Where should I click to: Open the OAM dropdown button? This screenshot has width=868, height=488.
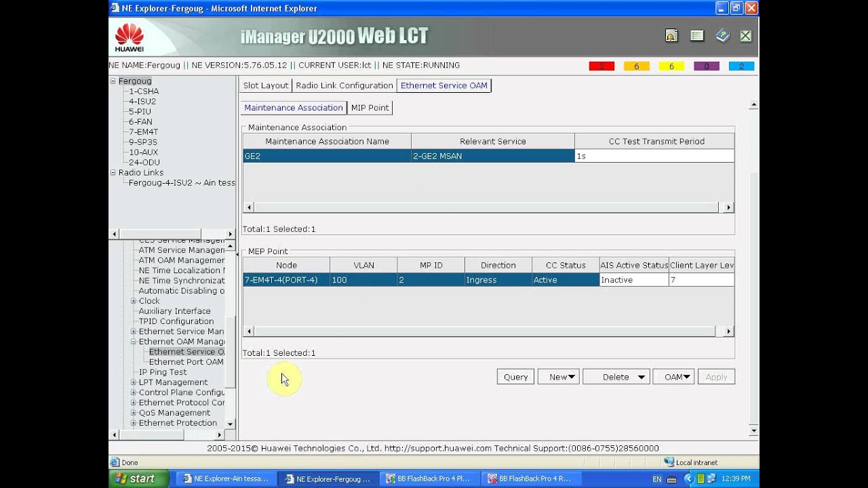click(673, 377)
